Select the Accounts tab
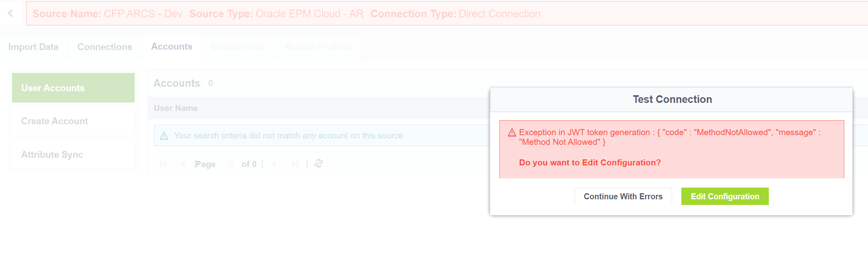 click(x=172, y=47)
